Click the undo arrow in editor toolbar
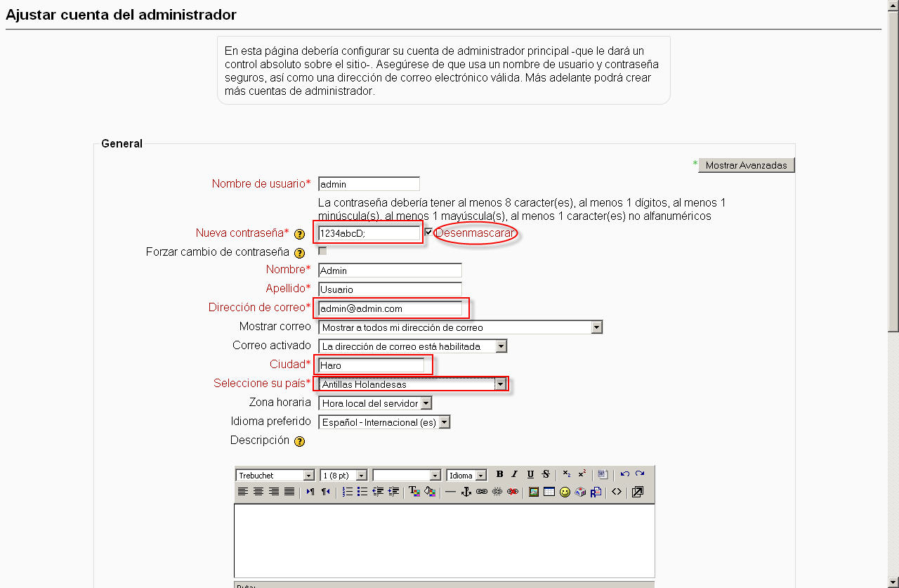 tap(624, 475)
